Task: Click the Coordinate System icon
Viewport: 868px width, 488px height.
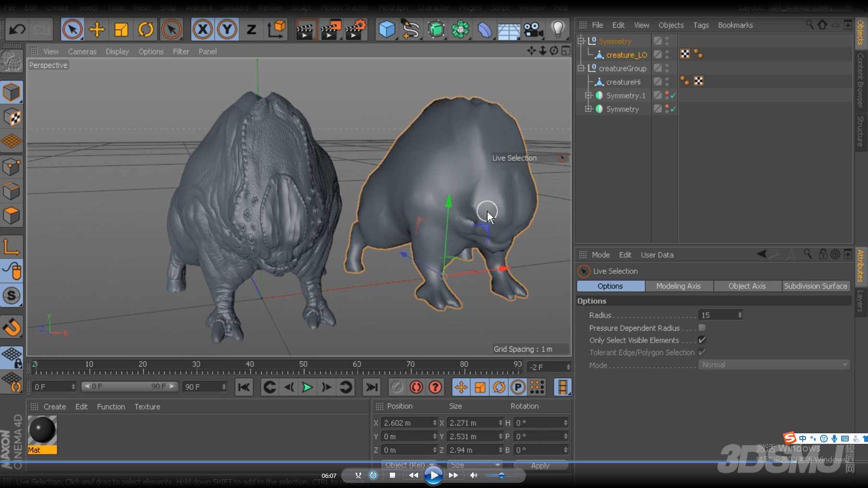Action: point(277,30)
